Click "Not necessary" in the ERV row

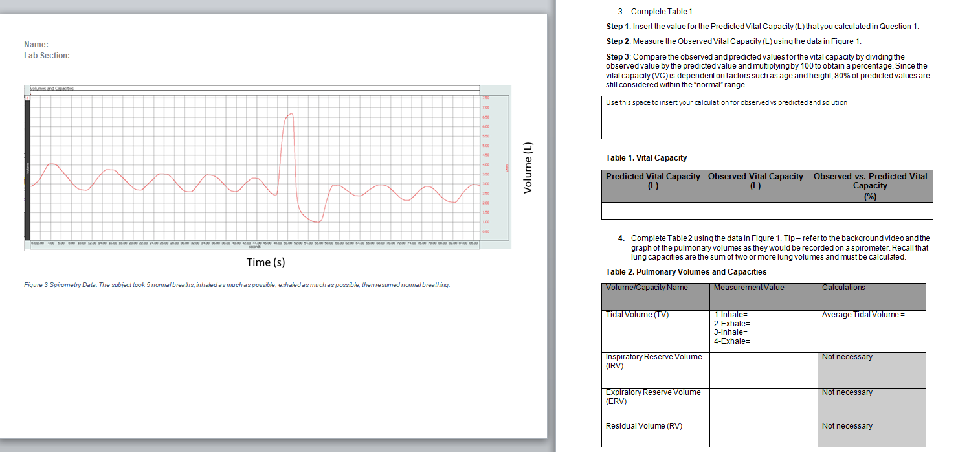tap(847, 392)
